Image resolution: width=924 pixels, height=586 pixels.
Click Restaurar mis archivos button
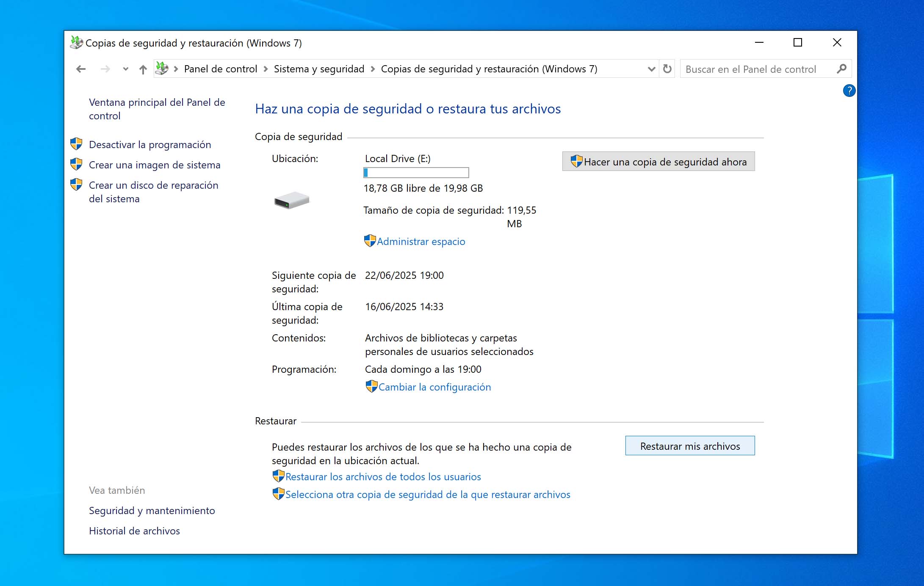pyautogui.click(x=690, y=446)
